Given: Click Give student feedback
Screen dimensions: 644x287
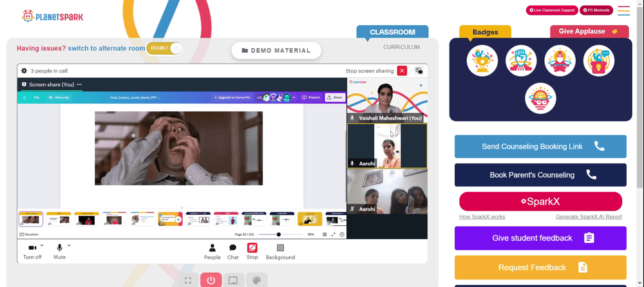Looking at the screenshot, I should pyautogui.click(x=540, y=238).
